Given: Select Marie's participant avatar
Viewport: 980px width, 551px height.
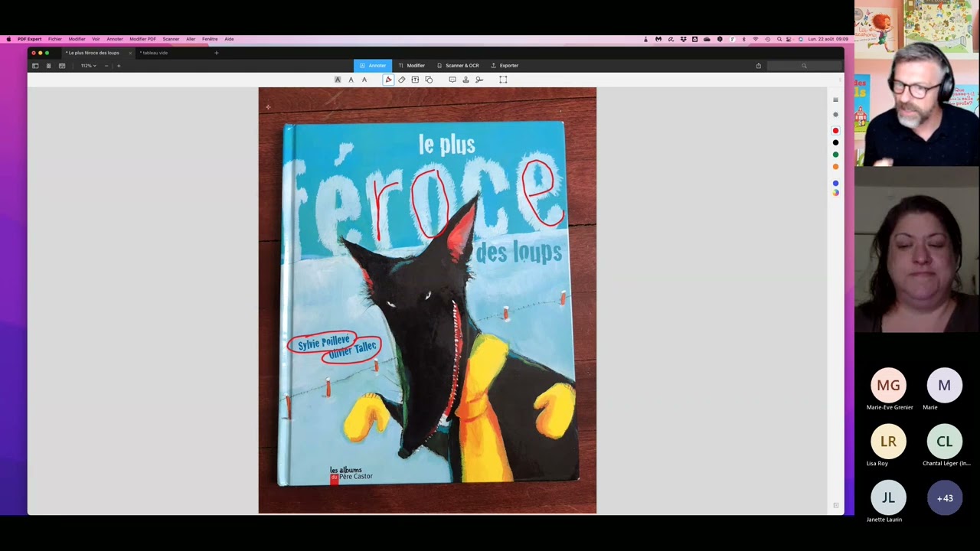Looking at the screenshot, I should 945,386.
